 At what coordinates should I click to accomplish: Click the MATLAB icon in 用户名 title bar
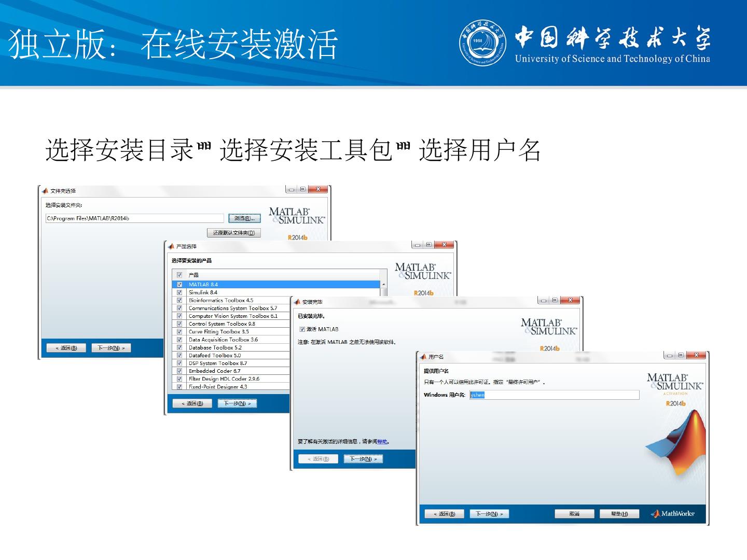tap(423, 357)
